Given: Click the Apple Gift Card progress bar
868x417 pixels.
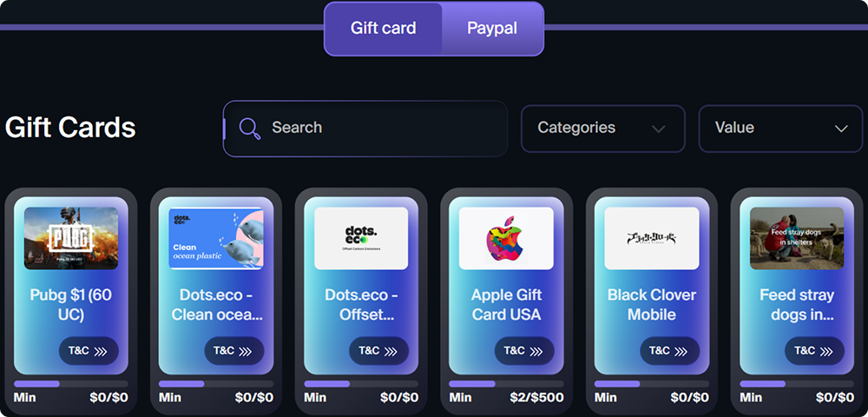Looking at the screenshot, I should 506,384.
